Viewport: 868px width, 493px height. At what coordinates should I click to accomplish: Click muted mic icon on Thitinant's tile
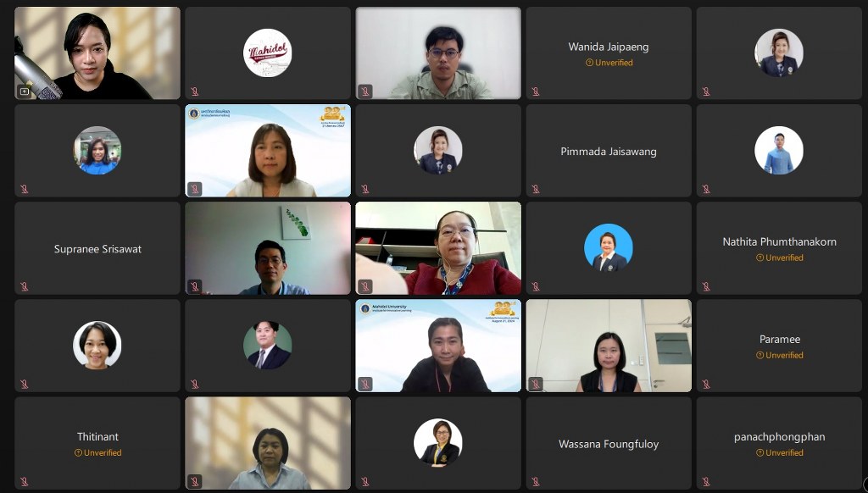24,481
